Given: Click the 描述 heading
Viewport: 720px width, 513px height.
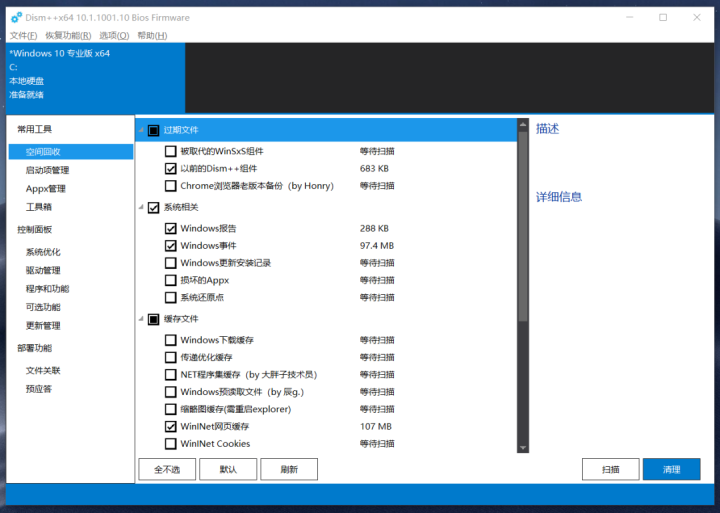Looking at the screenshot, I should (547, 129).
